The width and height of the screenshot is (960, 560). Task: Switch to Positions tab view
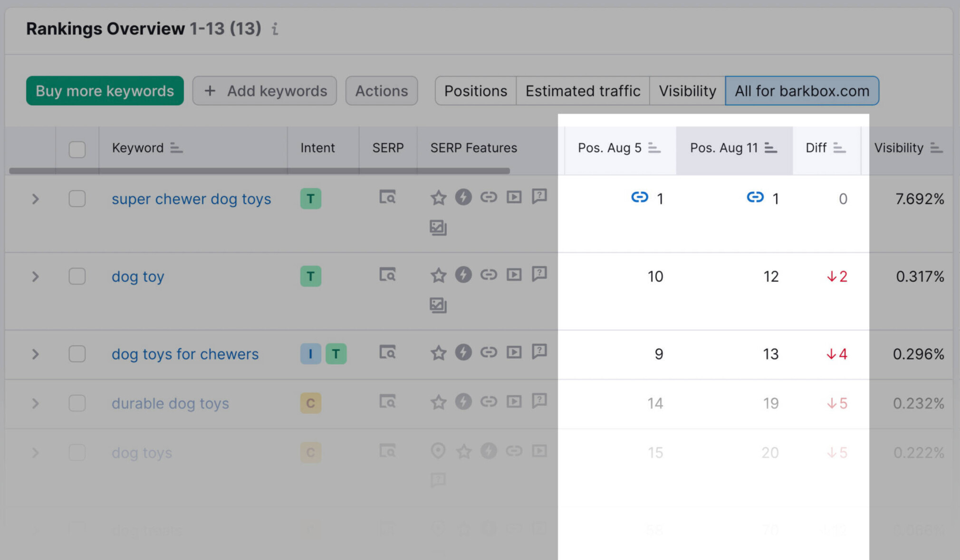point(475,91)
